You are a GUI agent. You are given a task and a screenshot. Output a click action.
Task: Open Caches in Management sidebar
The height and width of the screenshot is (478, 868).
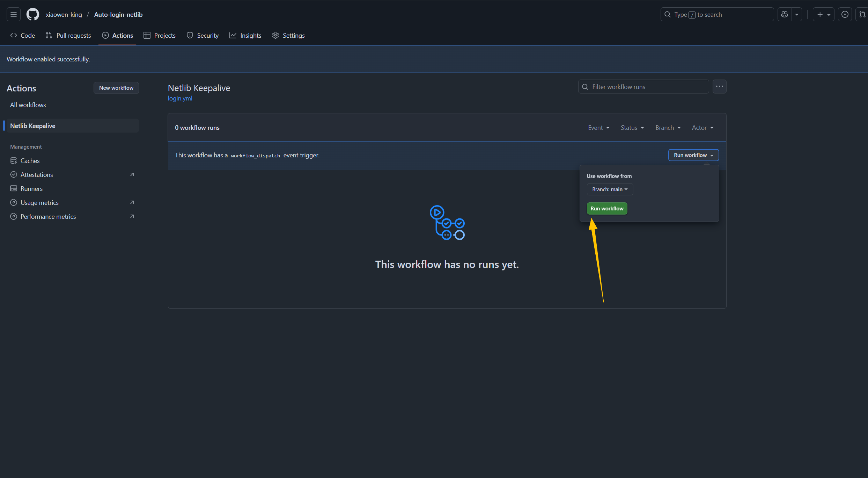pyautogui.click(x=30, y=160)
